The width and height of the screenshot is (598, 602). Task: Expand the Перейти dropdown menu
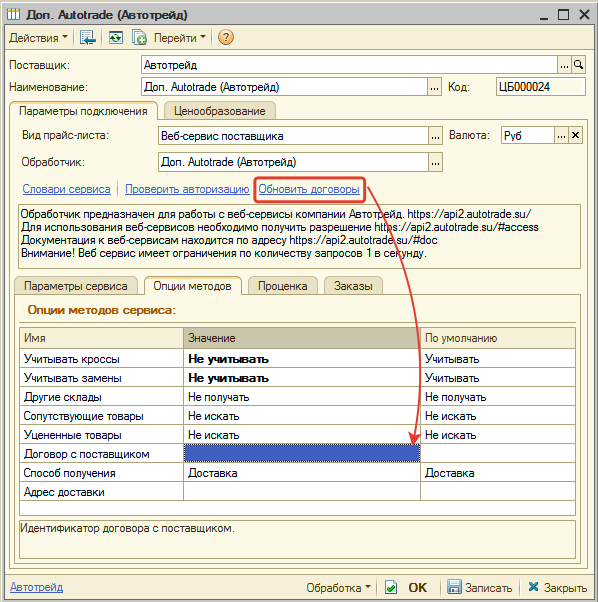tap(180, 38)
